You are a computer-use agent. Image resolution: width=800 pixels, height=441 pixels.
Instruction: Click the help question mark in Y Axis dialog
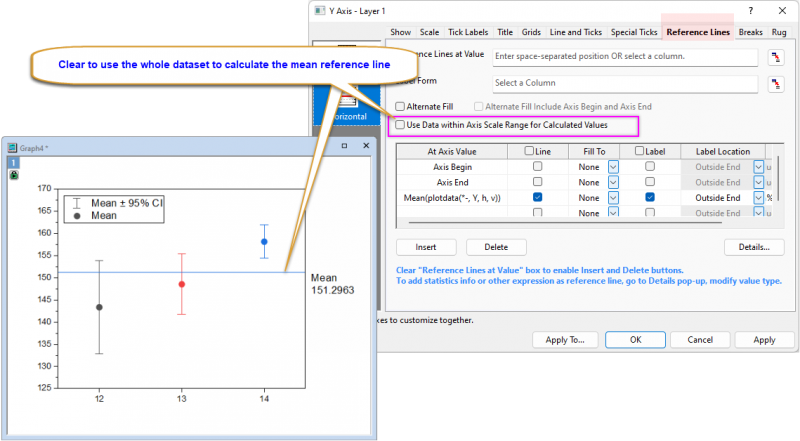(x=751, y=11)
